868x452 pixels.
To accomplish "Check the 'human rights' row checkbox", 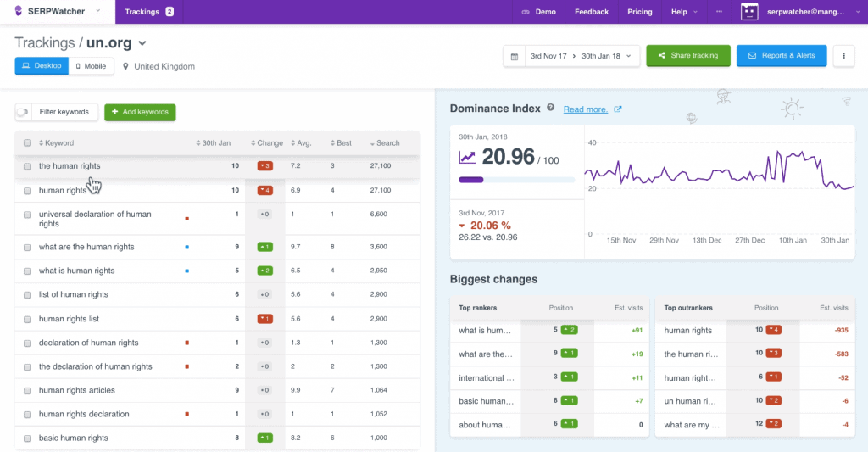I will point(27,191).
